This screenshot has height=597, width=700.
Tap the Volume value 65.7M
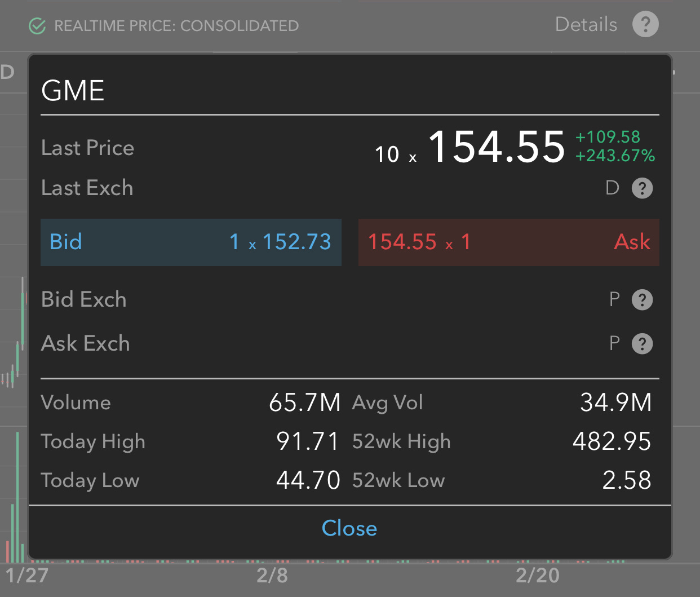click(305, 403)
